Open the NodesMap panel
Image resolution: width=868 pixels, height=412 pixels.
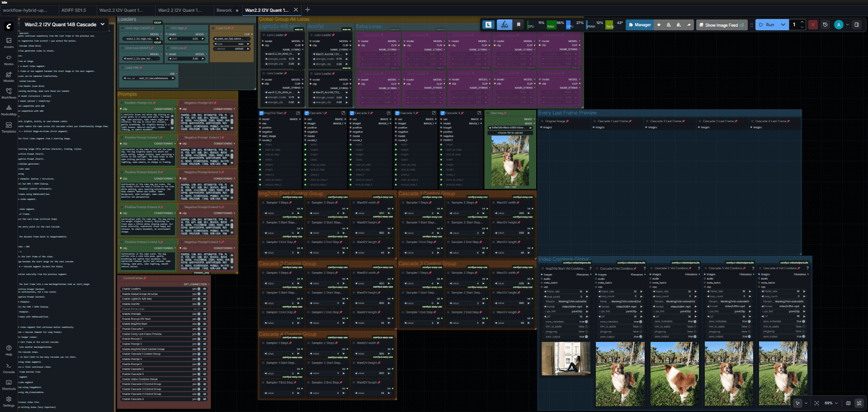click(x=9, y=110)
